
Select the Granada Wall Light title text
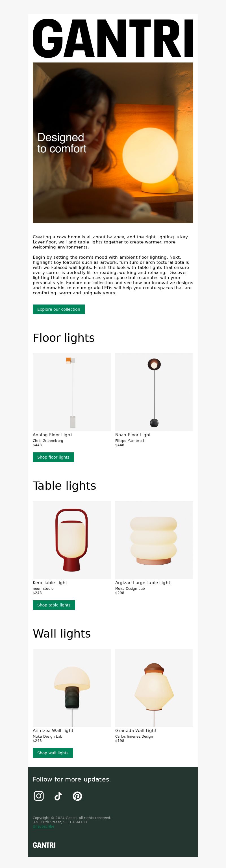tap(136, 731)
